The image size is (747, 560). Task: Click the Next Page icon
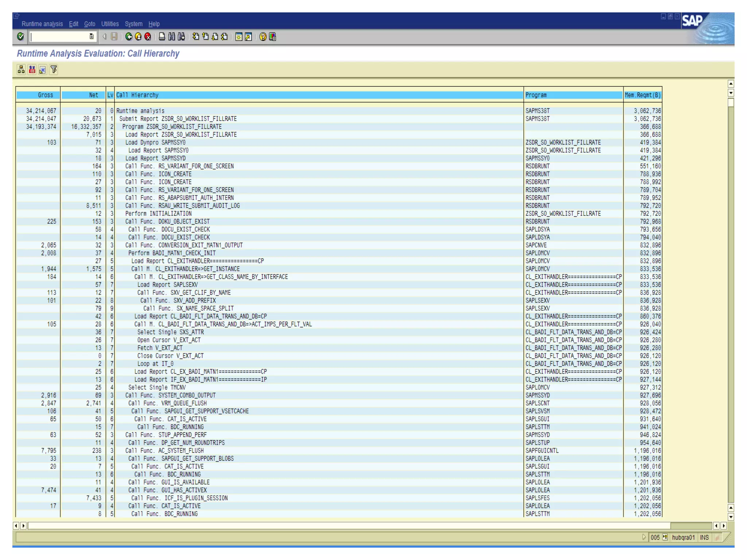[x=215, y=36]
